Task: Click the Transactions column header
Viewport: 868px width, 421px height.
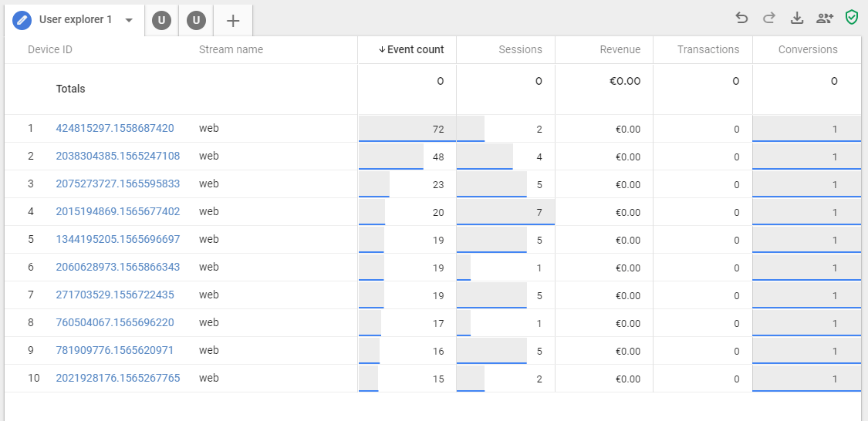Action: pos(708,49)
